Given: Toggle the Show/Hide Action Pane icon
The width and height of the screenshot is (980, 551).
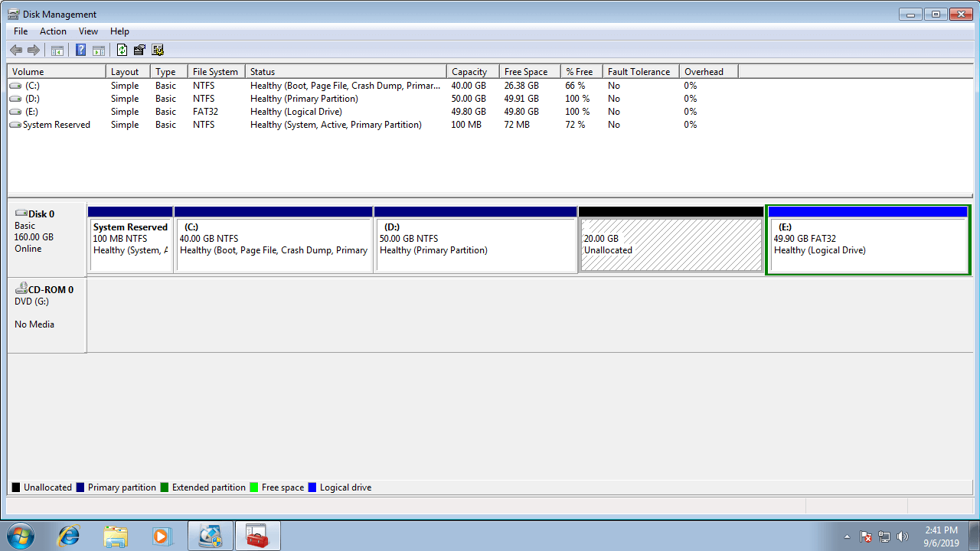Looking at the screenshot, I should coord(99,51).
